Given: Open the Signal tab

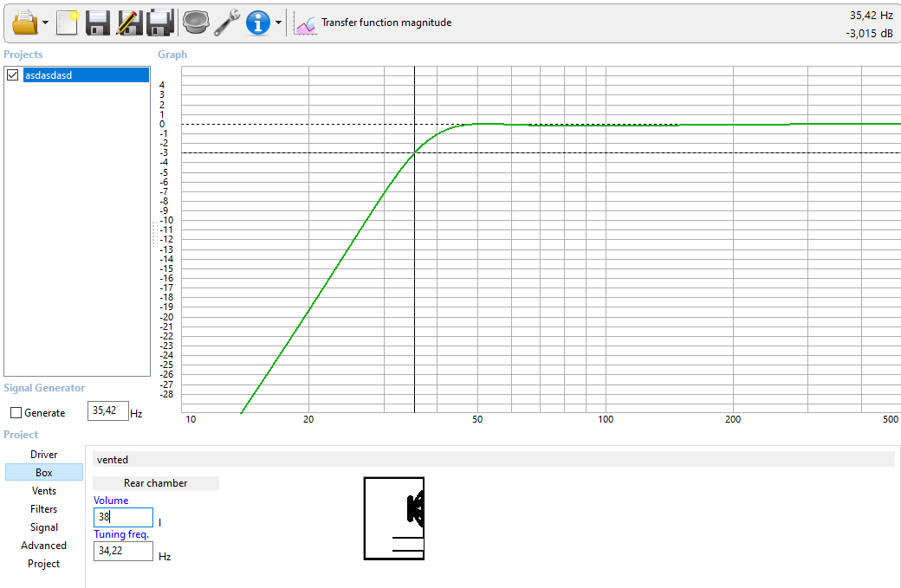Looking at the screenshot, I should (43, 527).
